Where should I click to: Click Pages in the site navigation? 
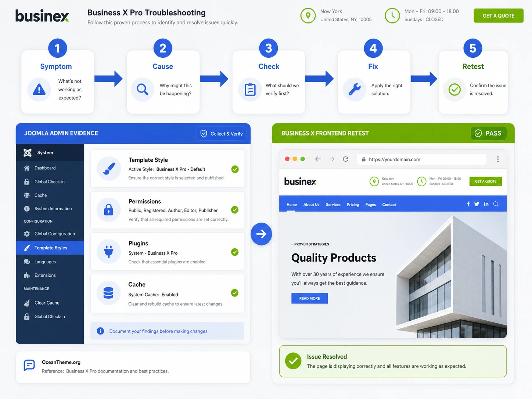coord(371,205)
